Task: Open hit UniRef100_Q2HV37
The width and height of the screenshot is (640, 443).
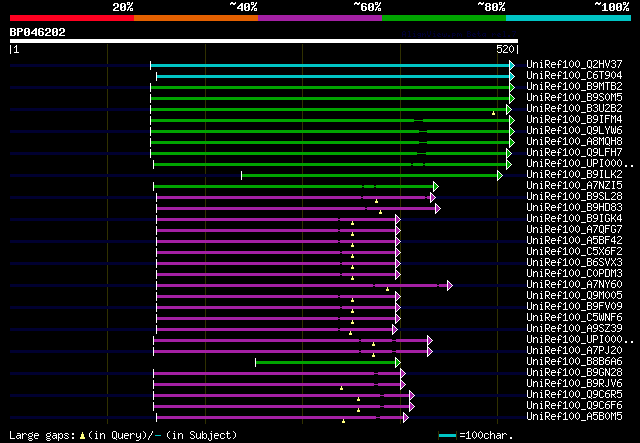Action: tap(574, 64)
